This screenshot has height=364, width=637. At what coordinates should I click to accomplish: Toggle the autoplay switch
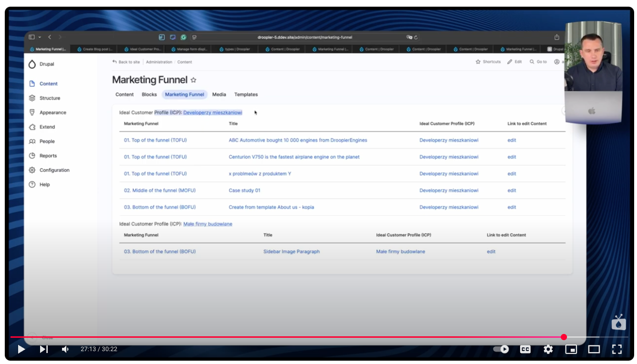coord(501,349)
